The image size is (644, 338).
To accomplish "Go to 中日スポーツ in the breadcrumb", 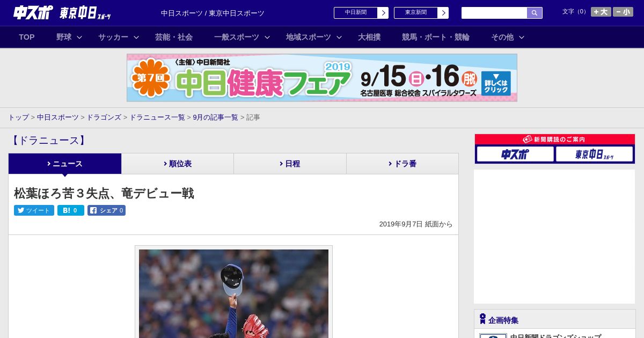I will pyautogui.click(x=58, y=117).
